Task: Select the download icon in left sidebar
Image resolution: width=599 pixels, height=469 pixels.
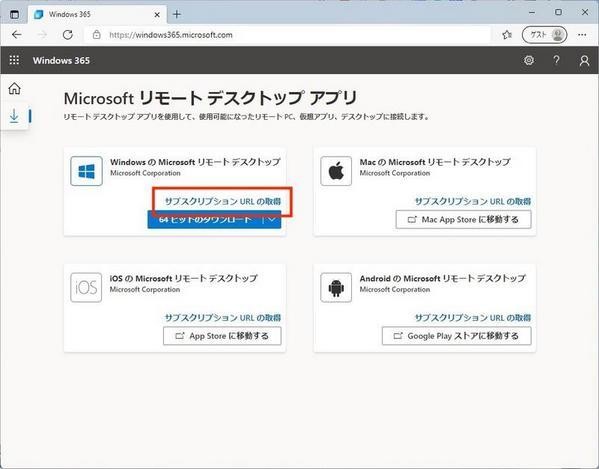Action: tap(14, 116)
